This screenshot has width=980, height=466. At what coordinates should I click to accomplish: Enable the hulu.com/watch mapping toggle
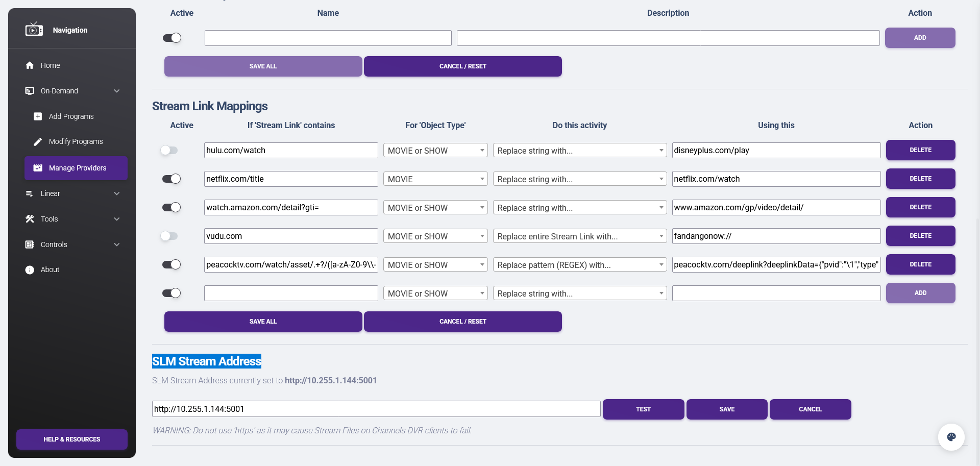[x=169, y=150]
